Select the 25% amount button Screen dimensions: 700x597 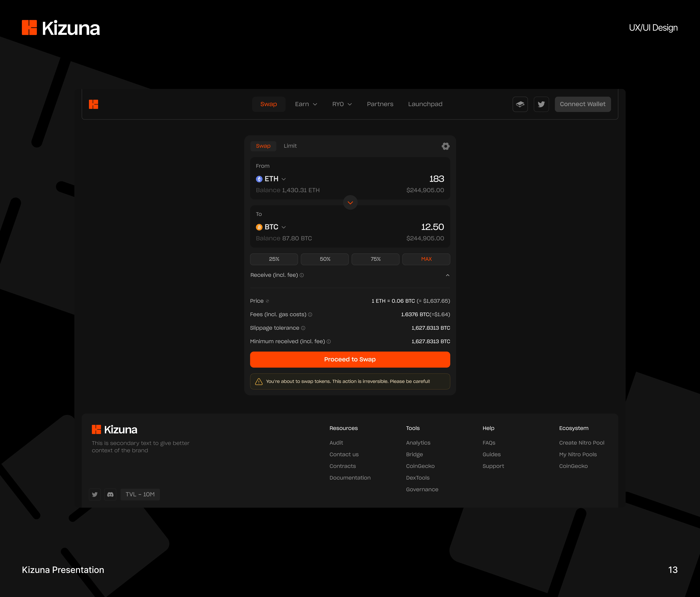coord(274,259)
